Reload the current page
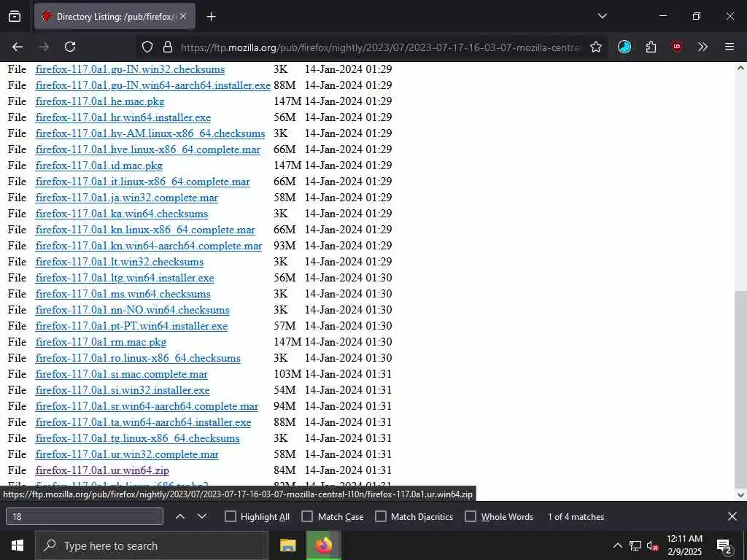Viewport: 747px width, 560px height. pyautogui.click(x=70, y=47)
